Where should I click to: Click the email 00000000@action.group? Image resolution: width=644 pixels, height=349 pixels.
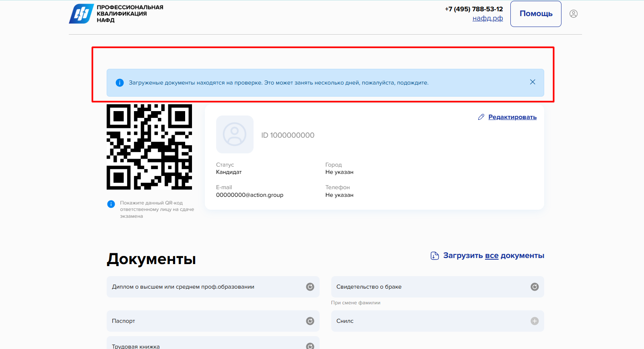[x=250, y=195]
